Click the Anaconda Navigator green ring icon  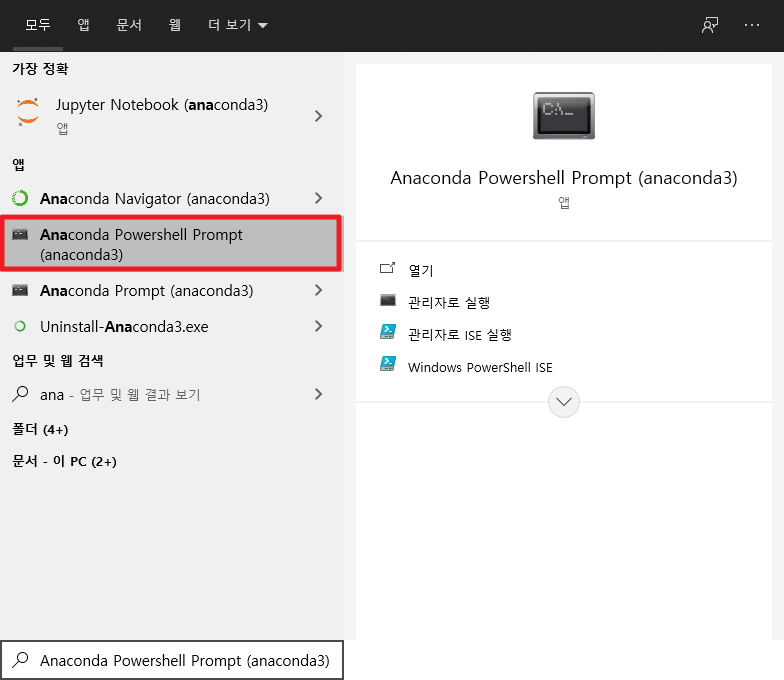[20, 198]
